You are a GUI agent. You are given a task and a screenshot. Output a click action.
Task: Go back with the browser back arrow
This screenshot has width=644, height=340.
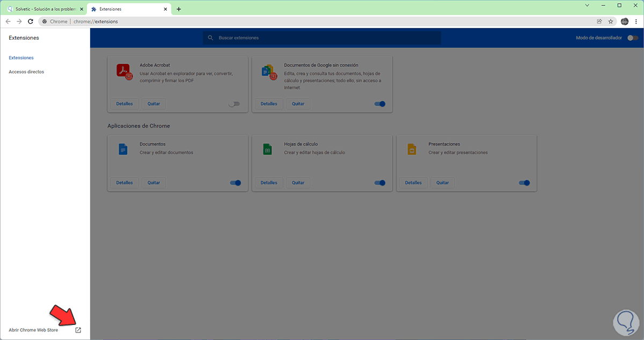coord(8,21)
